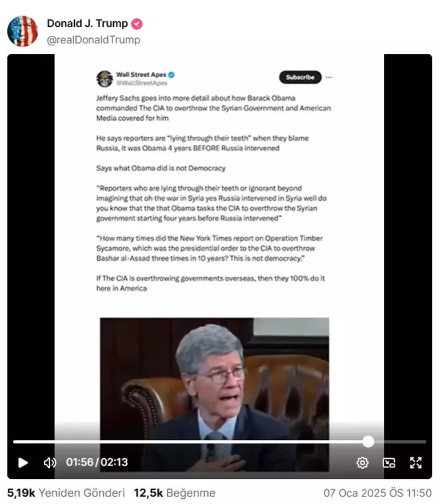Open the three-dots menu beside Subscribe
Viewport: 440px width, 504px height.
pos(329,77)
